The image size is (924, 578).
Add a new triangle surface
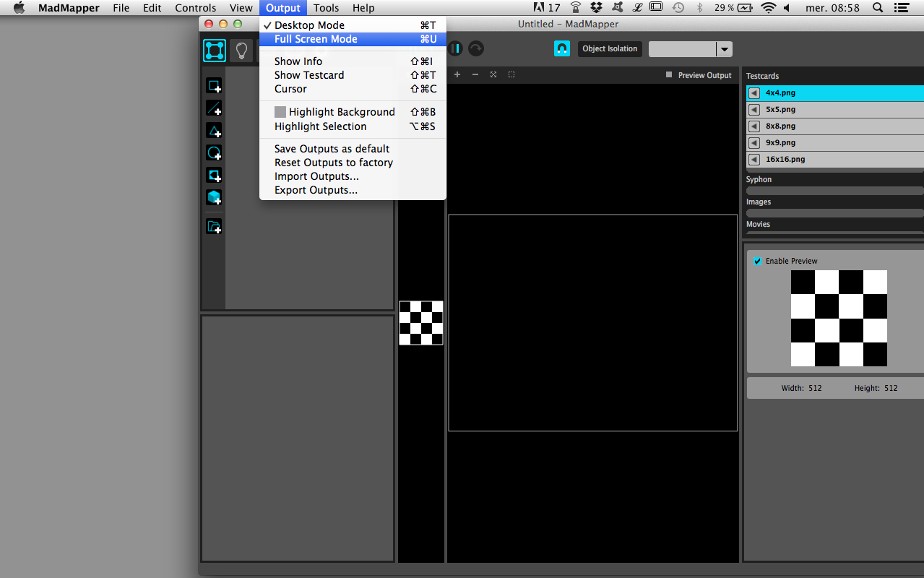coord(214,131)
